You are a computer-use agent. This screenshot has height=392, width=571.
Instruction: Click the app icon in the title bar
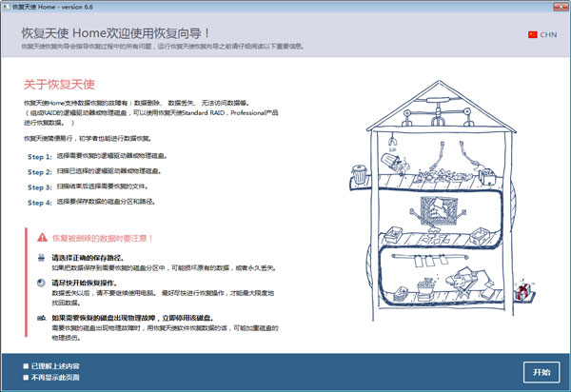[9, 7]
